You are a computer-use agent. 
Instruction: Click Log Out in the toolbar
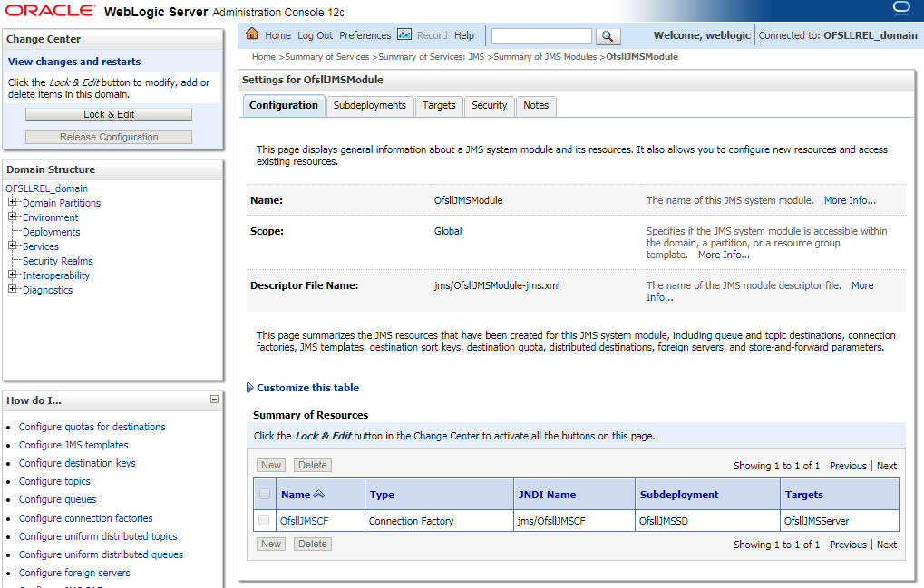click(x=316, y=35)
